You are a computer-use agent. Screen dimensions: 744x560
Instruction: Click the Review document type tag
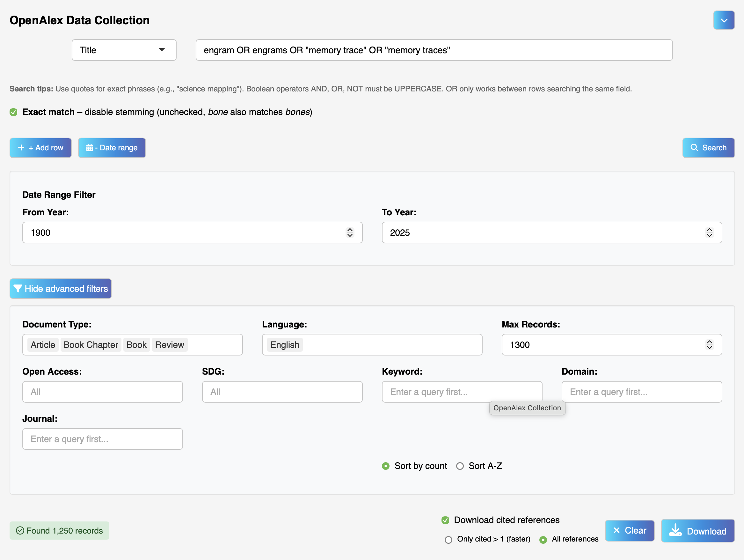point(170,345)
